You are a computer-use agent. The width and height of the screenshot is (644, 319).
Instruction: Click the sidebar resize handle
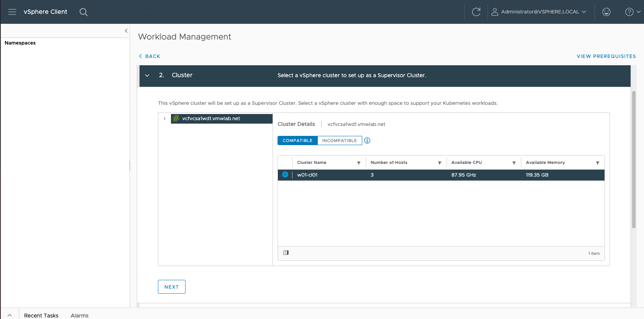pyautogui.click(x=130, y=165)
